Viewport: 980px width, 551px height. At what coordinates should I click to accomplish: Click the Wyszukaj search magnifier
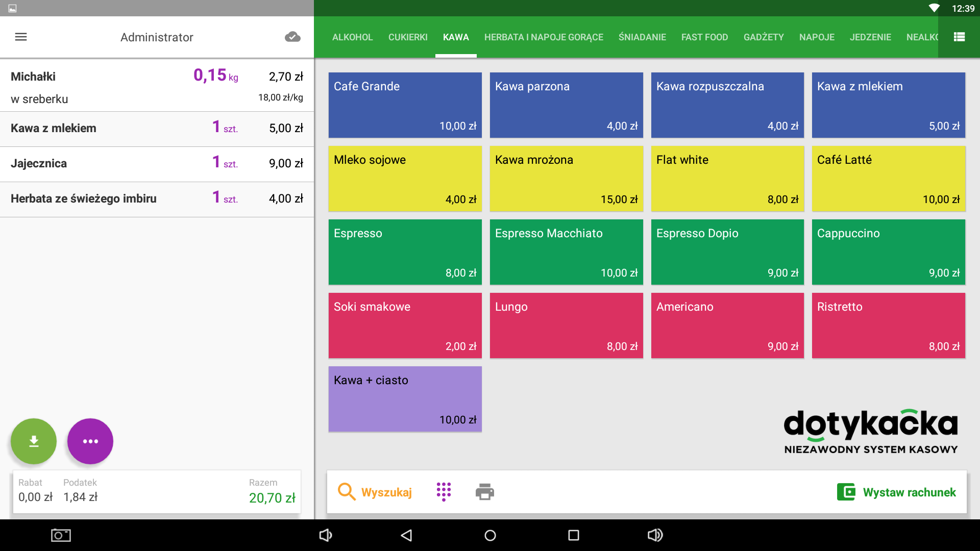pyautogui.click(x=347, y=492)
